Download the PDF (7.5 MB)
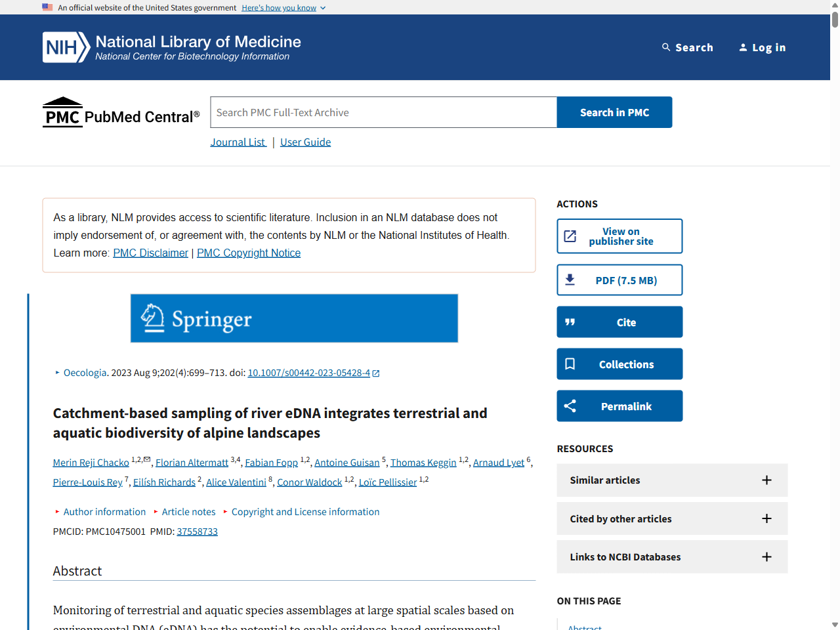 click(619, 280)
